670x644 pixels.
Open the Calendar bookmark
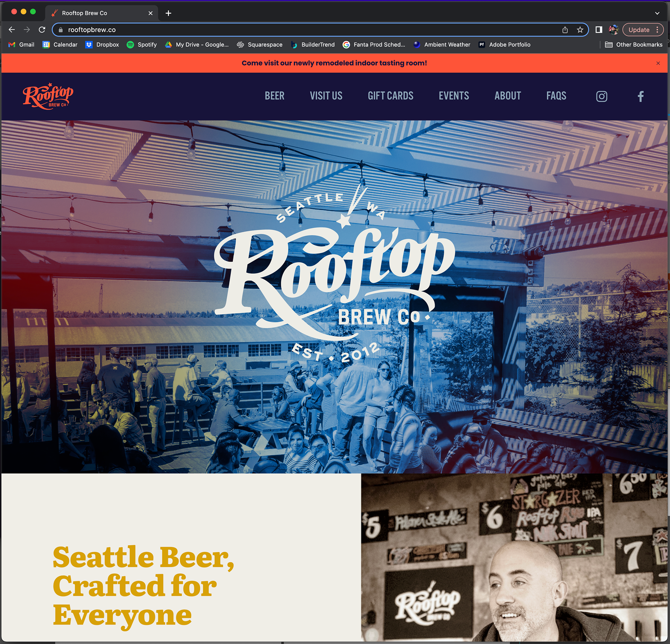coord(60,45)
